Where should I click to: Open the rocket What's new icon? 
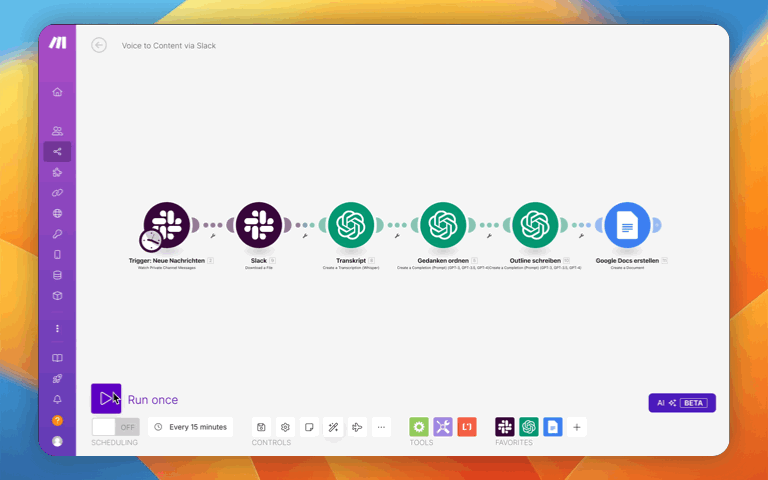57,379
